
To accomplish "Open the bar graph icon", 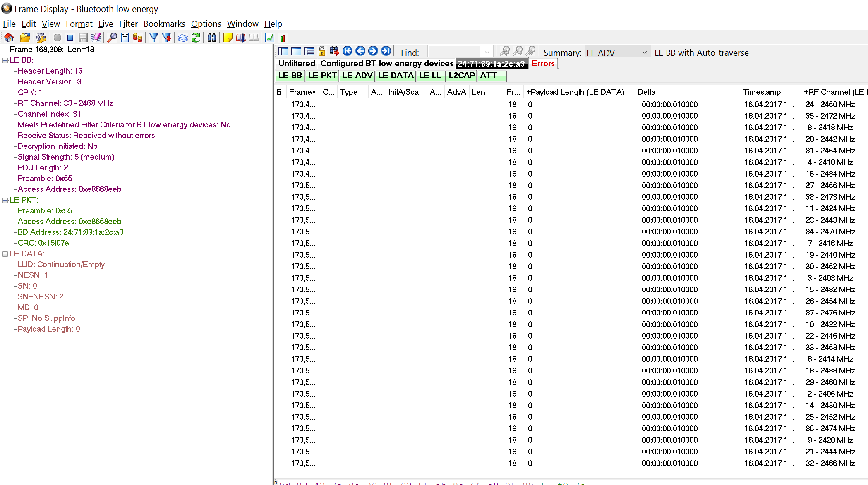I will coord(283,38).
